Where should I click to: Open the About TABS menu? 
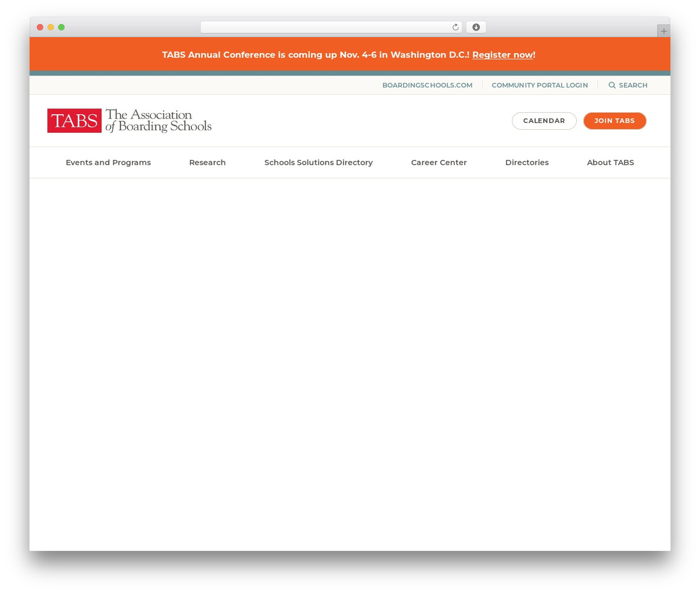tap(610, 162)
